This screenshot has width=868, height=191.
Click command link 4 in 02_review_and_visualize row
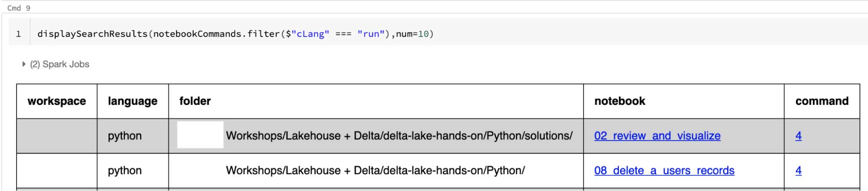coord(798,136)
